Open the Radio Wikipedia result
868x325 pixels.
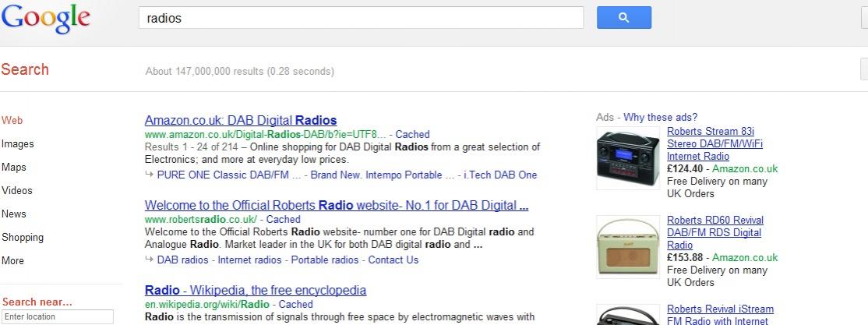256,290
